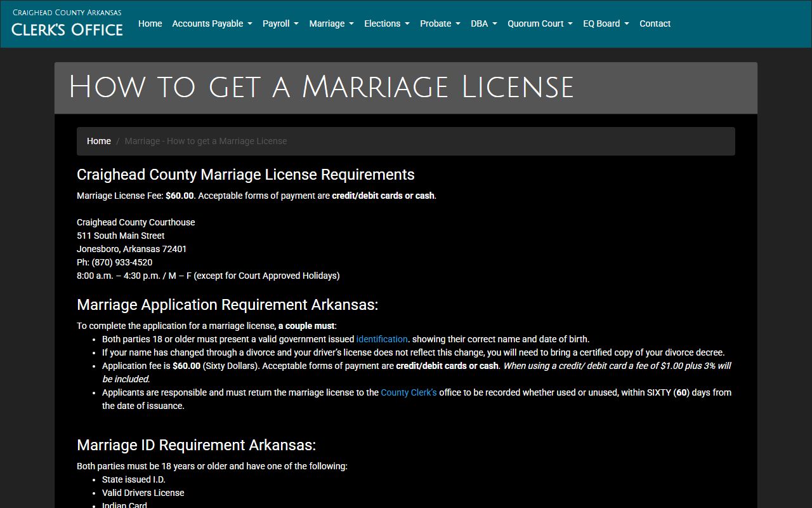Viewport: 812px width, 508px height.
Task: Open the Home navigation link
Action: (x=150, y=23)
